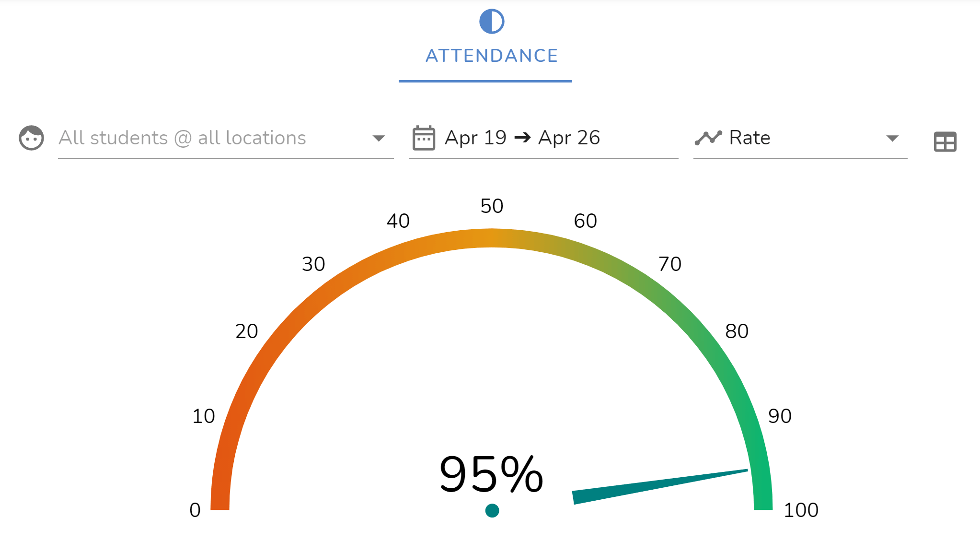The height and width of the screenshot is (541, 980).
Task: Click the calendar icon
Action: (x=424, y=138)
